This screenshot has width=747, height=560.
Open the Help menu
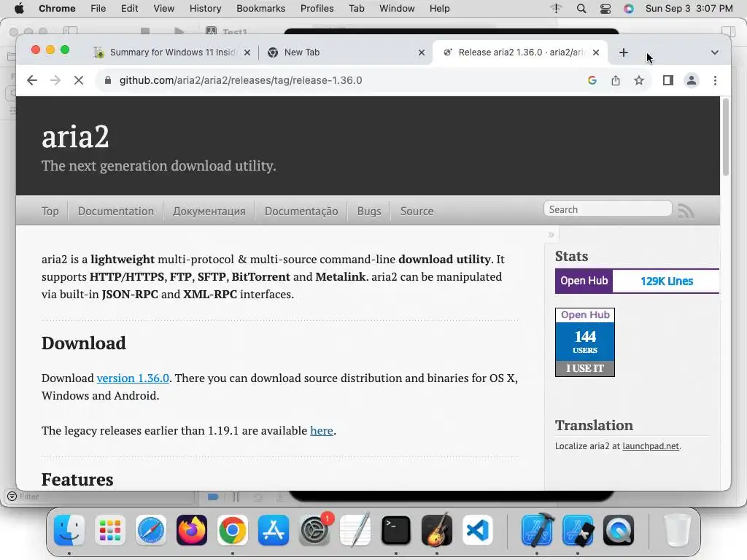[439, 9]
